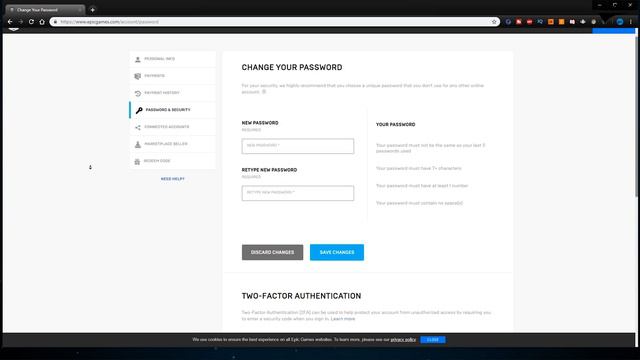Image resolution: width=640 pixels, height=360 pixels.
Task: Click the info icon after the security note
Action: point(264,92)
